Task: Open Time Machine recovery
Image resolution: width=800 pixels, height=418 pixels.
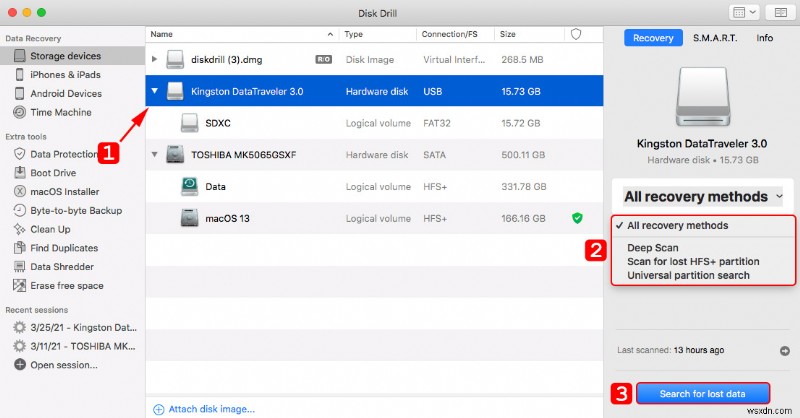Action: point(61,112)
